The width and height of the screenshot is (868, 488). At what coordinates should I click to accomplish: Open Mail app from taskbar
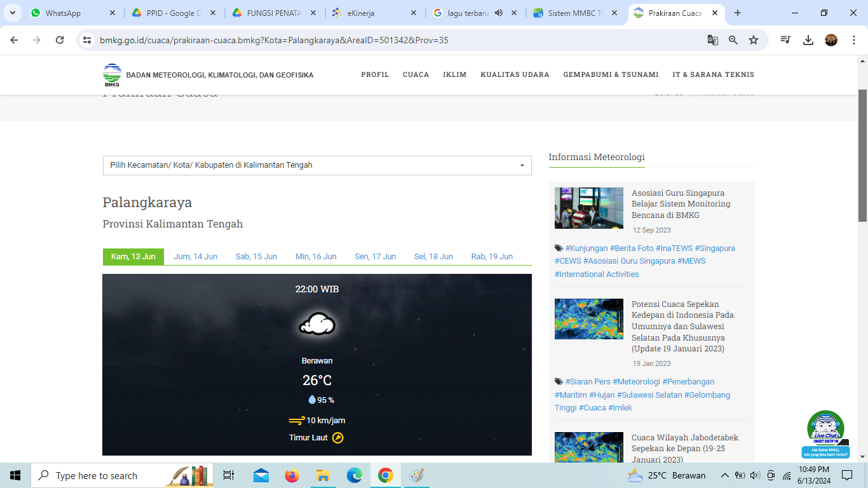(261, 475)
